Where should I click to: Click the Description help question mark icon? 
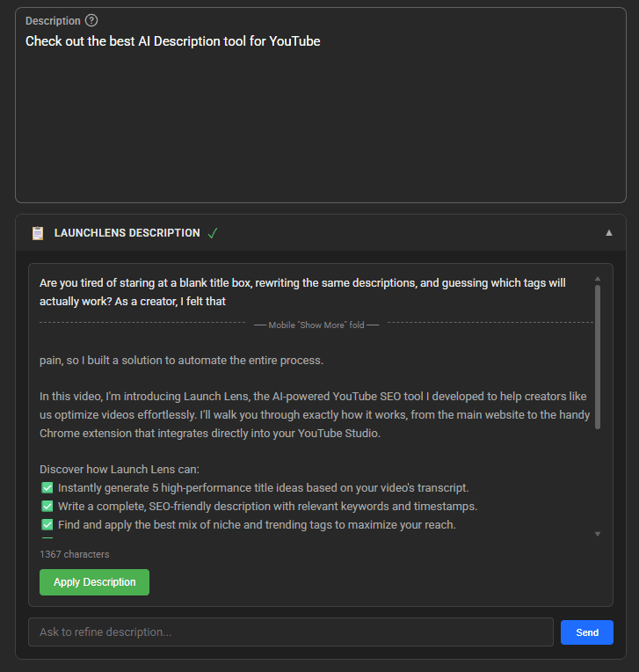[91, 20]
